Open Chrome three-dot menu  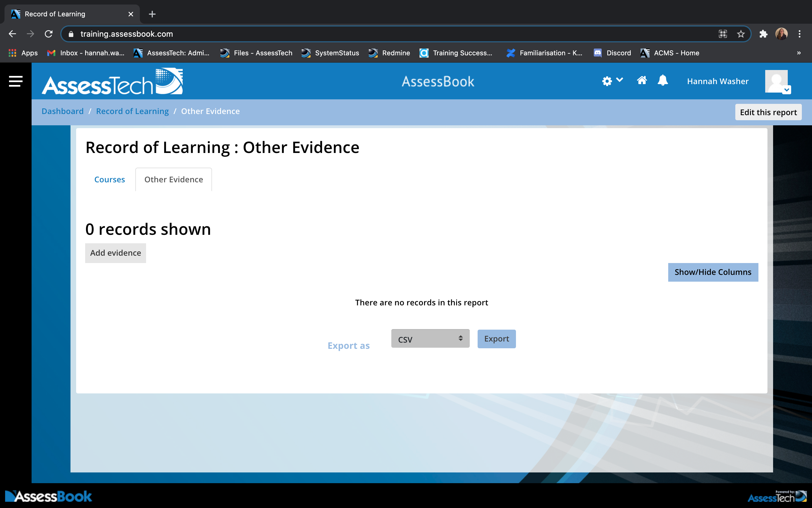(x=800, y=34)
